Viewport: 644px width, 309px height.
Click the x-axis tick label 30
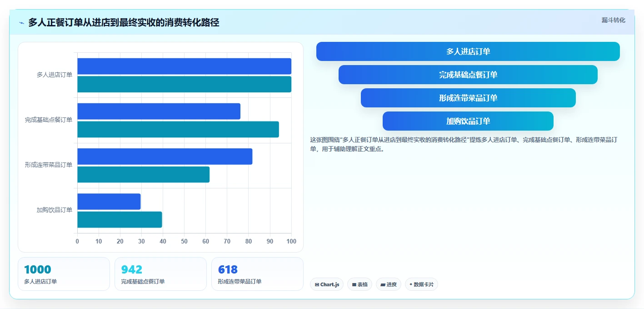click(141, 241)
